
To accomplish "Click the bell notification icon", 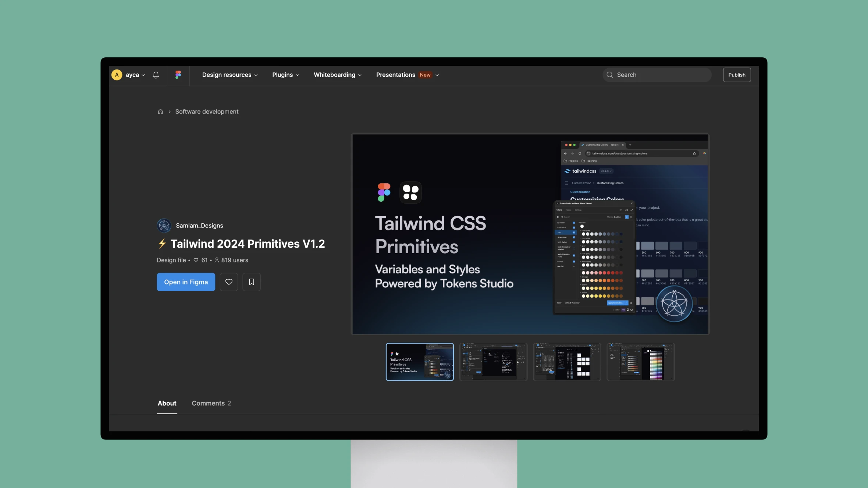I will coord(156,75).
